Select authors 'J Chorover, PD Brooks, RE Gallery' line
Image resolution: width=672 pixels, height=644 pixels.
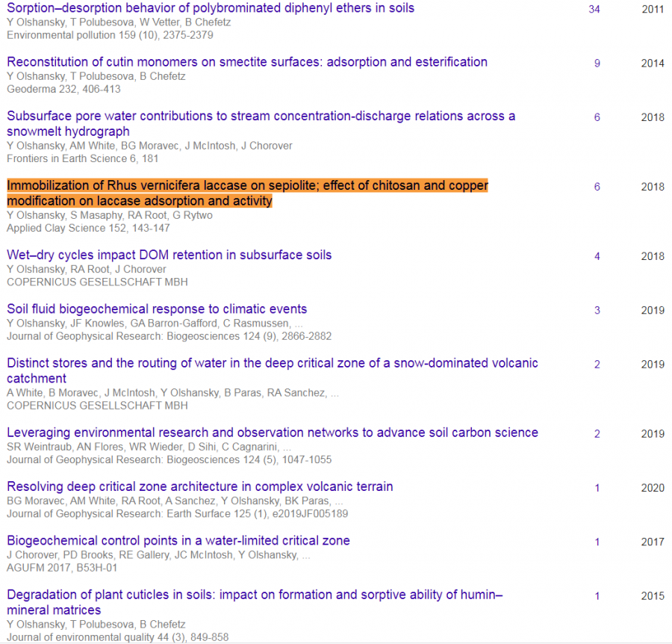158,555
